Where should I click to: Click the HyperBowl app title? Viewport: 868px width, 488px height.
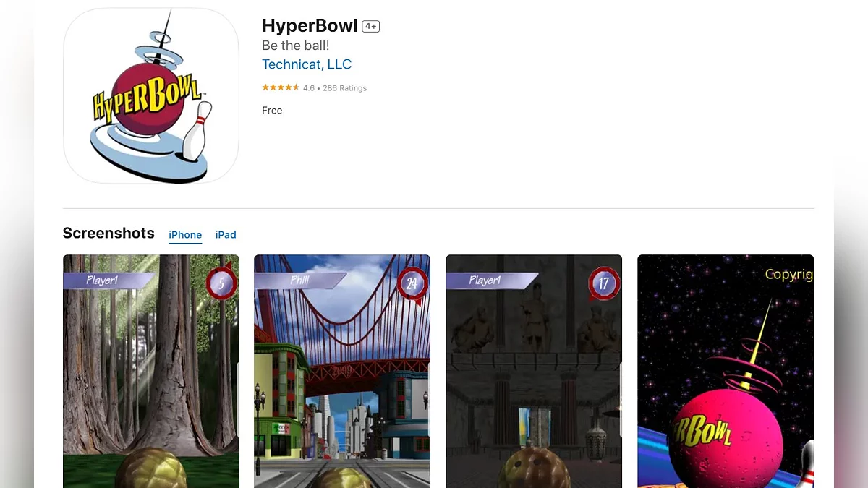(x=310, y=26)
